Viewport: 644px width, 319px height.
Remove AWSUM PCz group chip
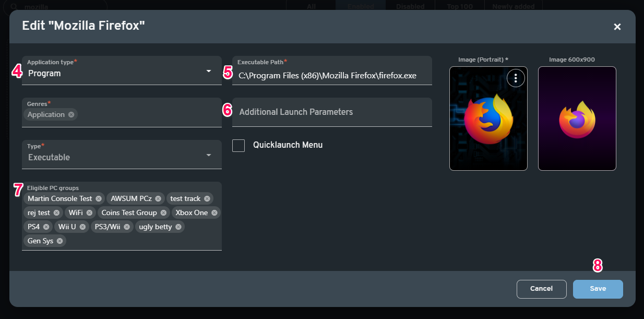tap(158, 198)
